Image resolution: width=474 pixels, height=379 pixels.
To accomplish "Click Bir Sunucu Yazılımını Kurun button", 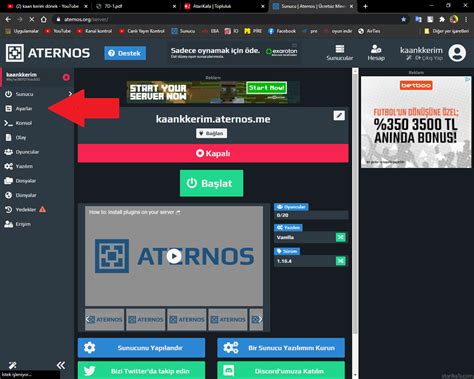I will click(x=281, y=348).
